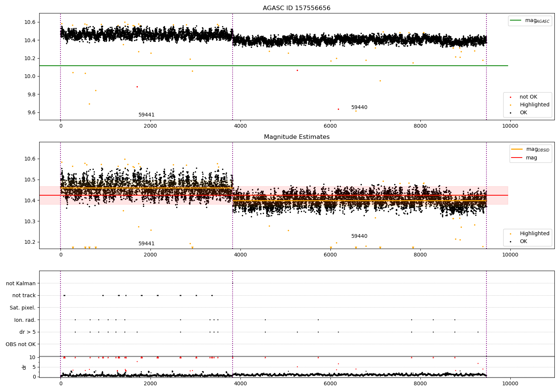The width and height of the screenshot is (560, 392).
Task: Select the 'dr > 5' row label
Action: (x=27, y=332)
